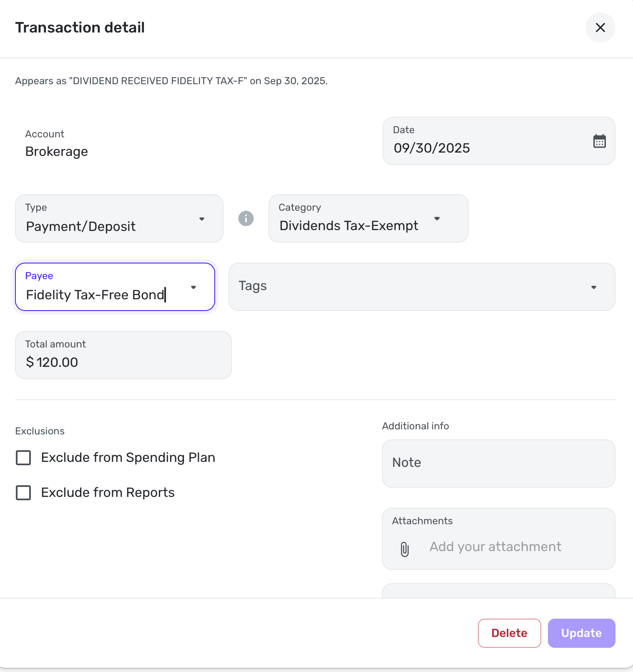Open the Category dropdown arrow
Screen dimensions: 633x672
pos(437,218)
